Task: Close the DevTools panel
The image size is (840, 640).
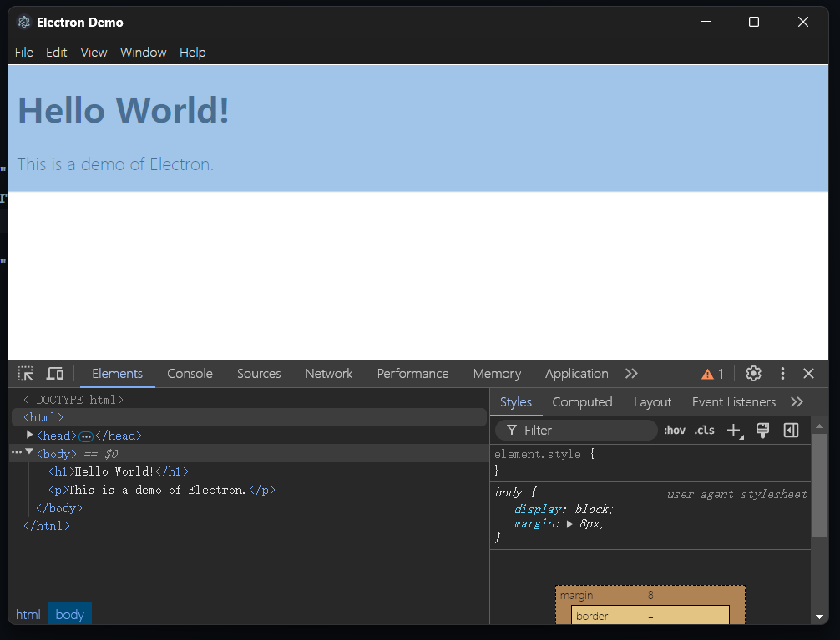Action: coord(808,373)
